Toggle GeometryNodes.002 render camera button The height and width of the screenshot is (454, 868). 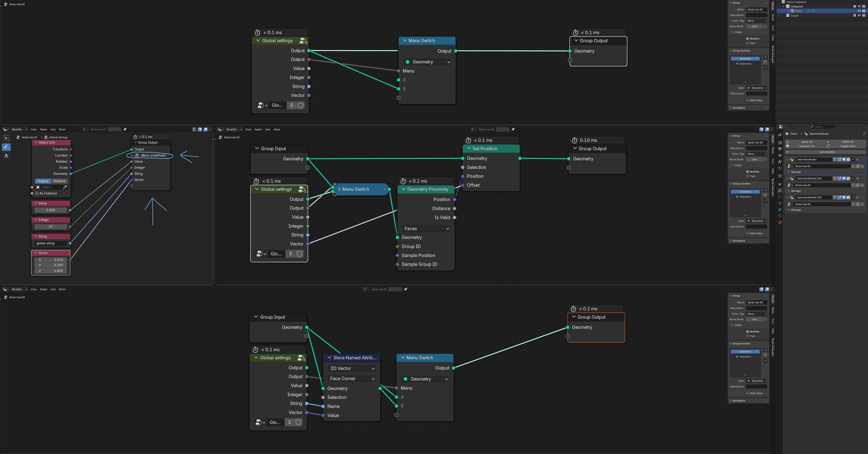(x=848, y=197)
